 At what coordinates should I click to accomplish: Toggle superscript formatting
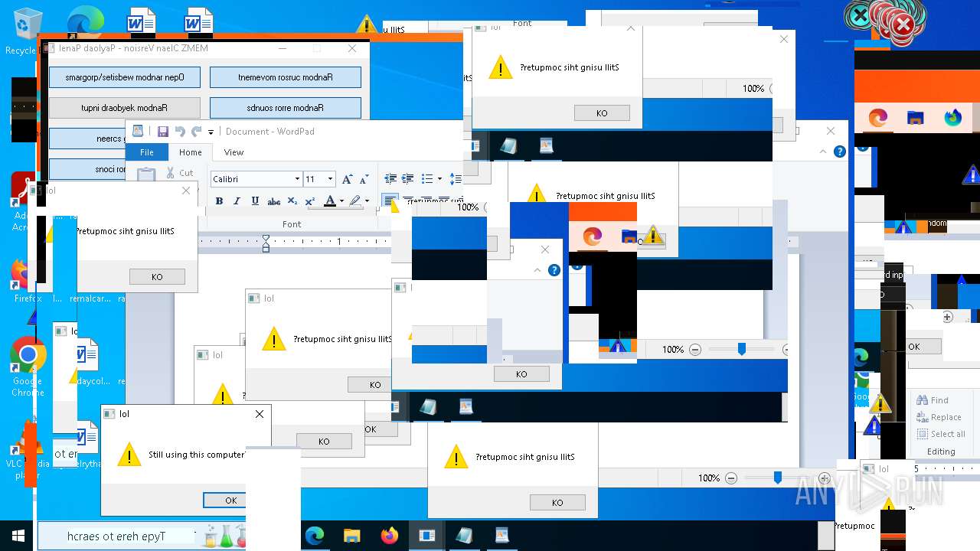pos(310,201)
